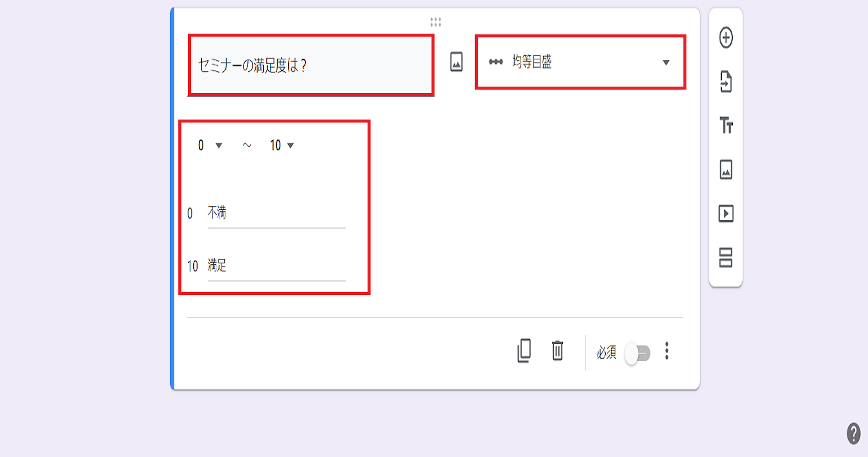
Task: Toggle the 必須 required switch
Action: [637, 353]
